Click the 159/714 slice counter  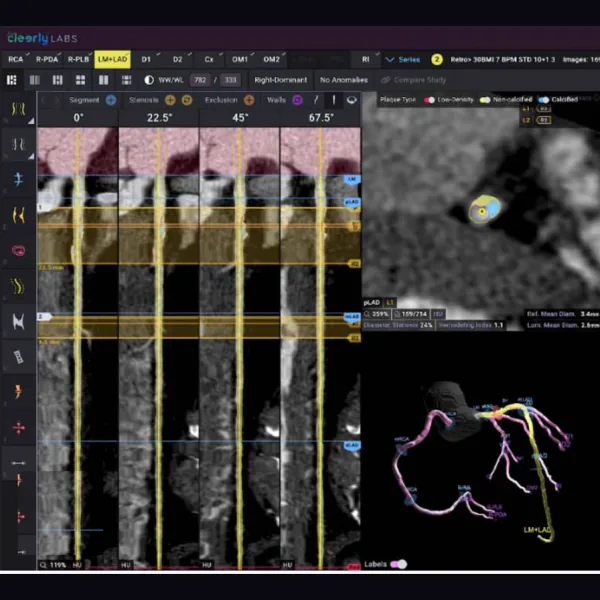click(411, 314)
